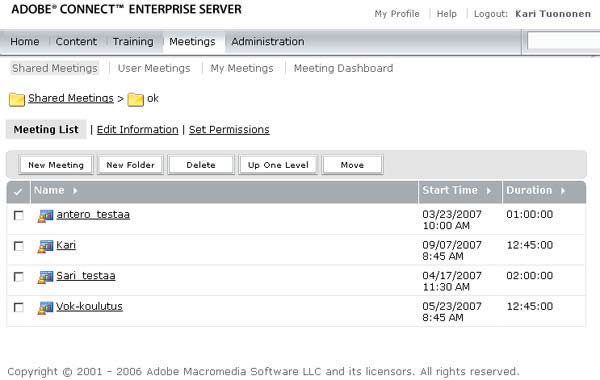
Task: Click the Kari meeting icon
Action: (x=45, y=247)
